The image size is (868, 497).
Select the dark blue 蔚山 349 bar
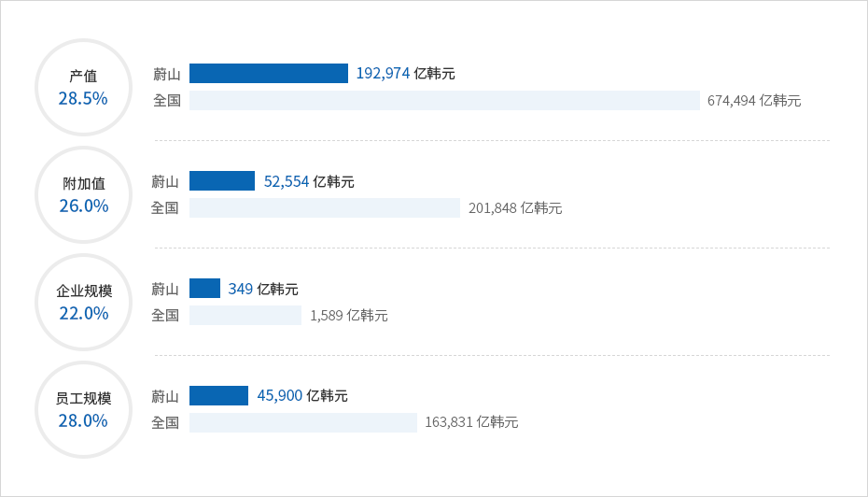click(x=204, y=289)
